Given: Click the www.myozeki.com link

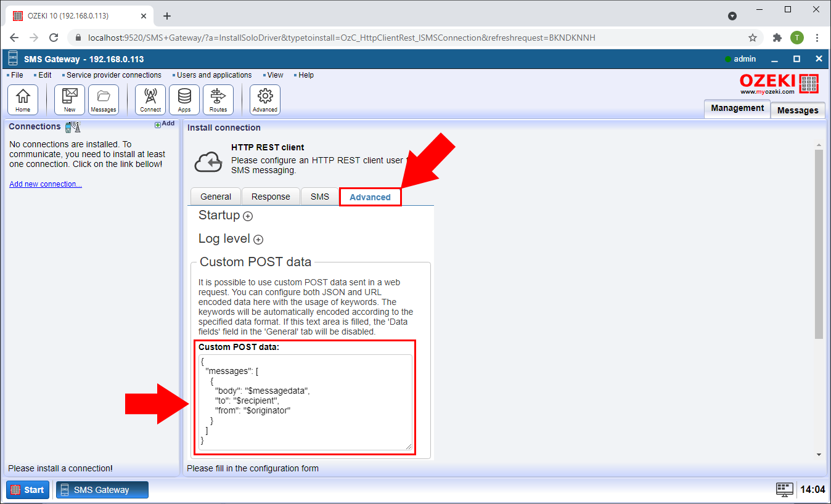Looking at the screenshot, I should pos(768,92).
